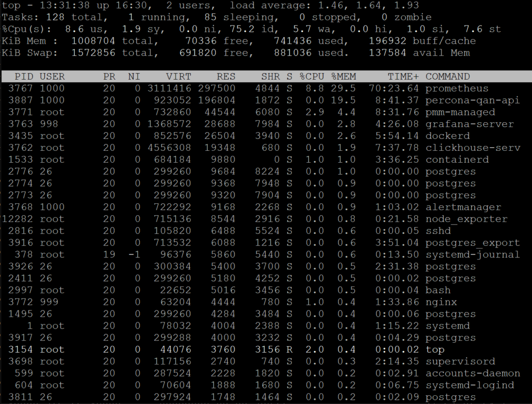Click the systemd-logind process entry
The width and height of the screenshot is (532, 404).
(x=469, y=385)
